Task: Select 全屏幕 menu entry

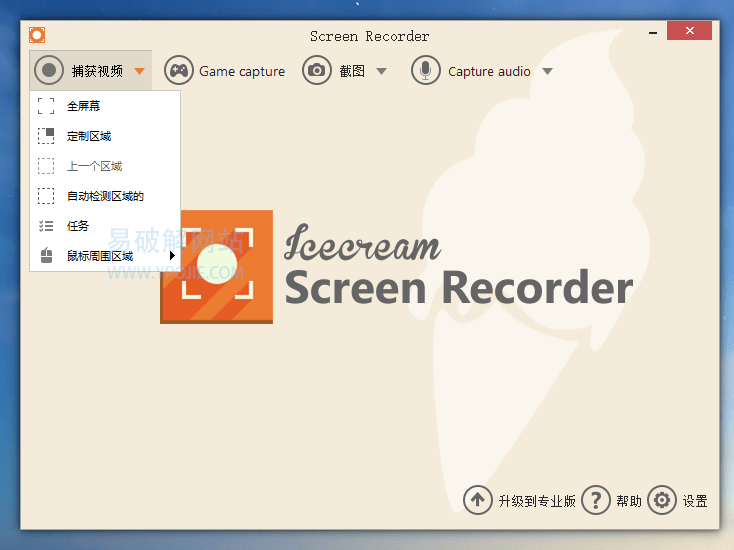Action: click(105, 106)
